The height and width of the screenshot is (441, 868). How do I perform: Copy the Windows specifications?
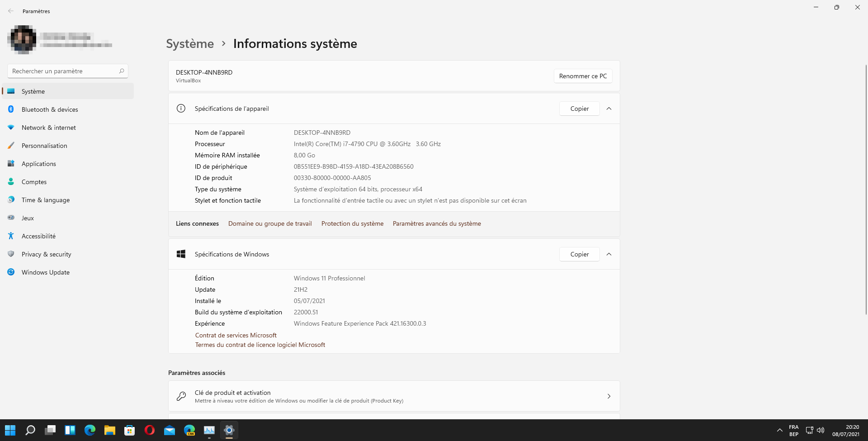tap(579, 254)
